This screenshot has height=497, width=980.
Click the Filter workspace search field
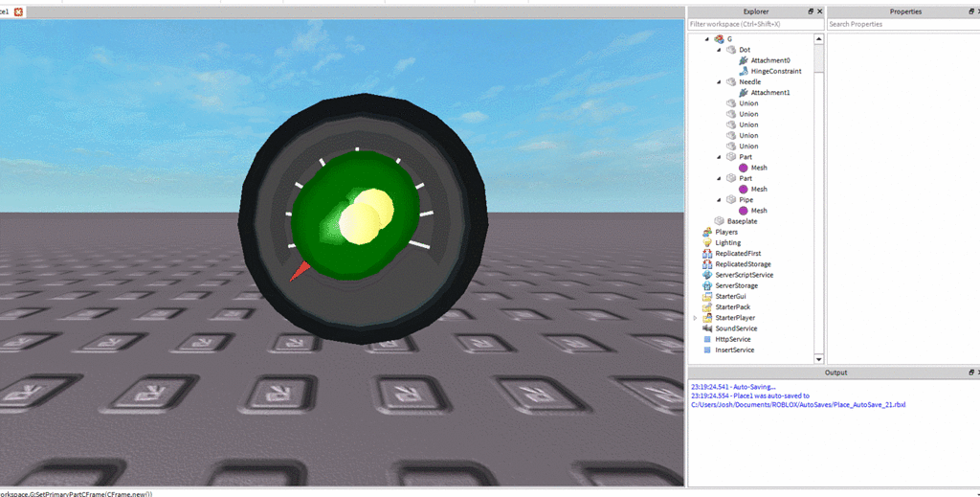[756, 24]
